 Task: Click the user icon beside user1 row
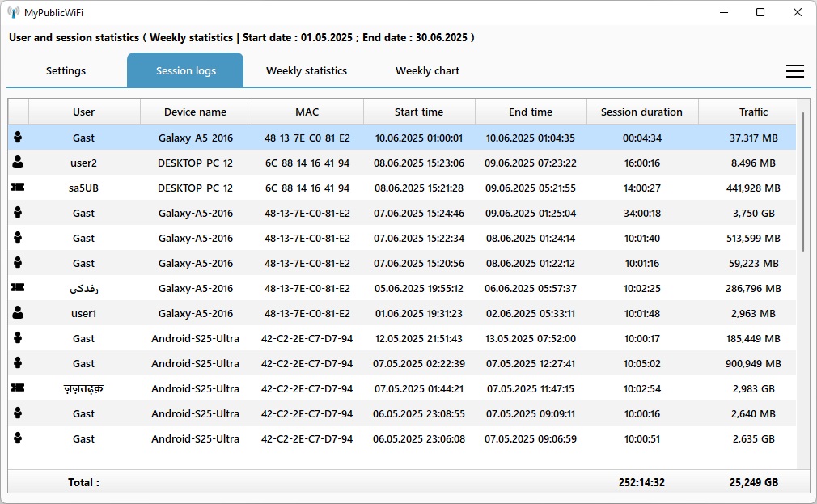(18, 313)
